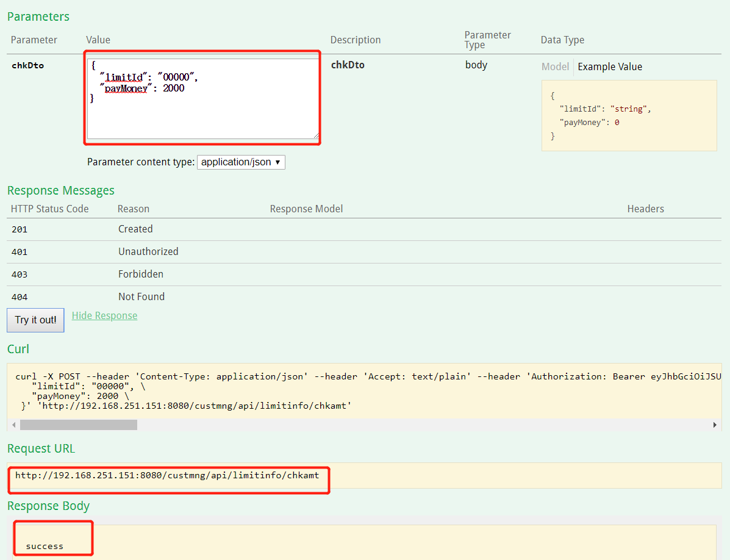Screen dimensions: 730x560
Task: Click the chkDto parameter name label
Action: 27,65
